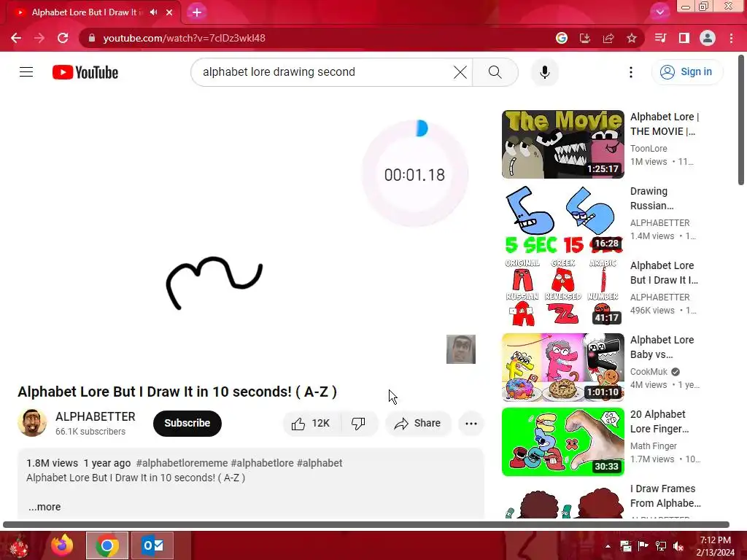This screenshot has height=560, width=747.
Task: Share this page from address bar
Action: 608,38
